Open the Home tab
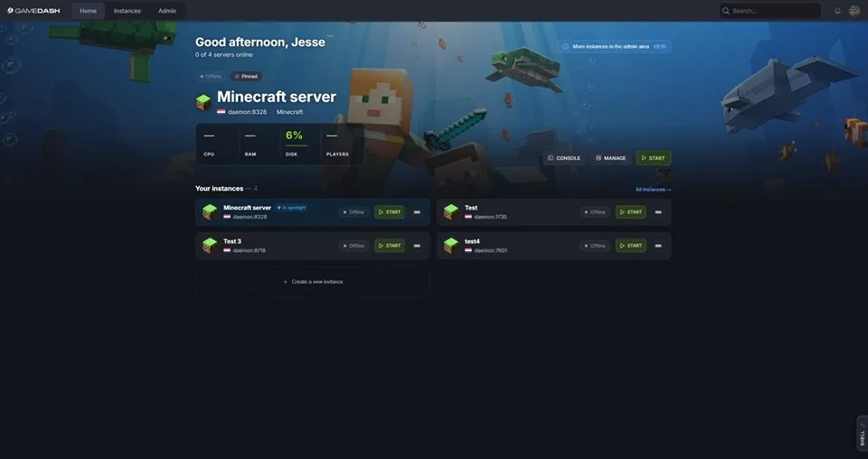The height and width of the screenshot is (459, 868). (88, 11)
